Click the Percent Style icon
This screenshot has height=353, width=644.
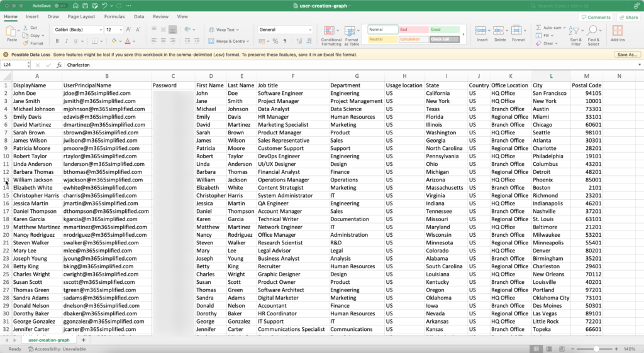[275, 41]
